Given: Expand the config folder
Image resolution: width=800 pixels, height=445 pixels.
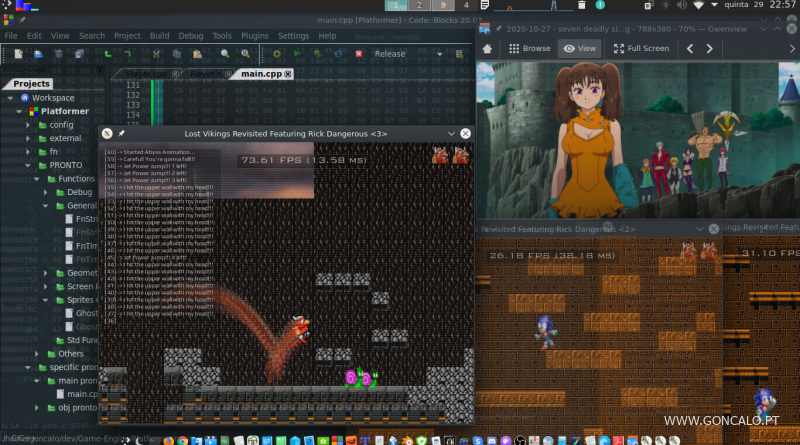Looking at the screenshot, I should pyautogui.click(x=28, y=125).
